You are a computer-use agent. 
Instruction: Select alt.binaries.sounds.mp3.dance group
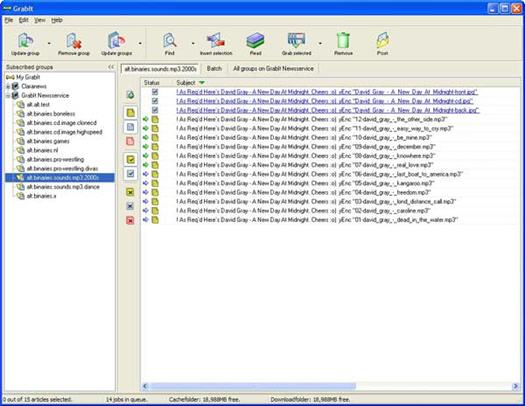[63, 186]
